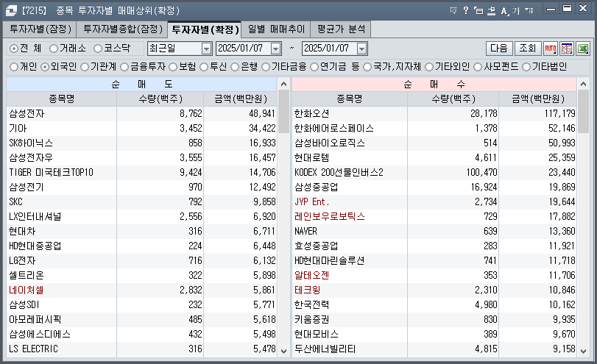Click the 순매수 scrollbar up arrow
The height and width of the screenshot is (364, 597).
point(583,84)
